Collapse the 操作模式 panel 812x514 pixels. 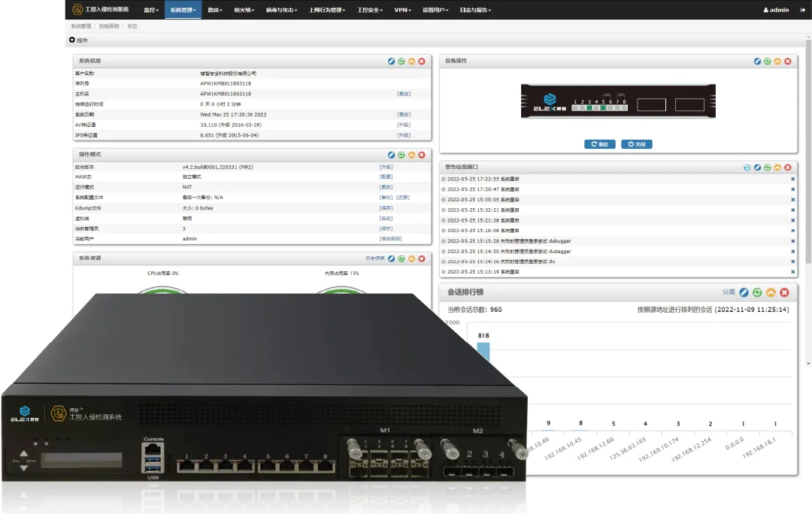[412, 155]
